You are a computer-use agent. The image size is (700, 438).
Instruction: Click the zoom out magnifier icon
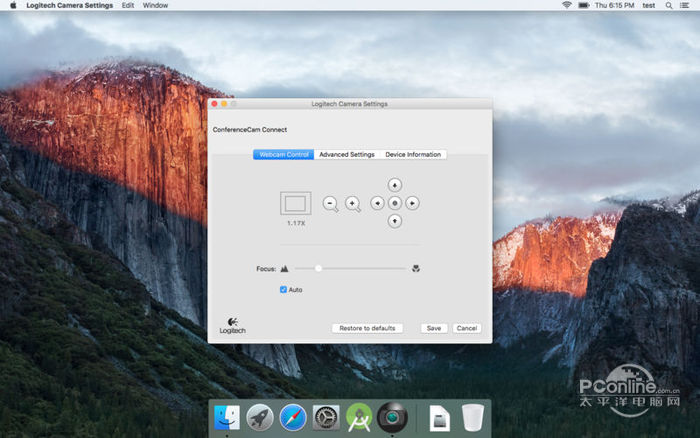pos(331,204)
